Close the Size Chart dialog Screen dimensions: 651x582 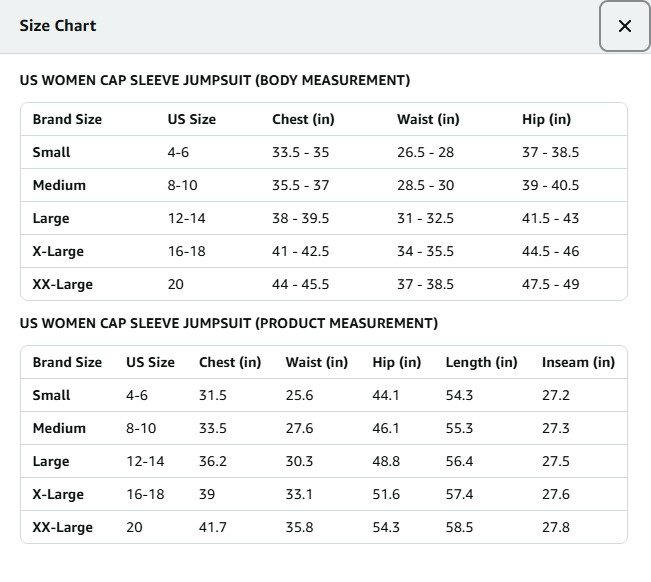tap(624, 26)
